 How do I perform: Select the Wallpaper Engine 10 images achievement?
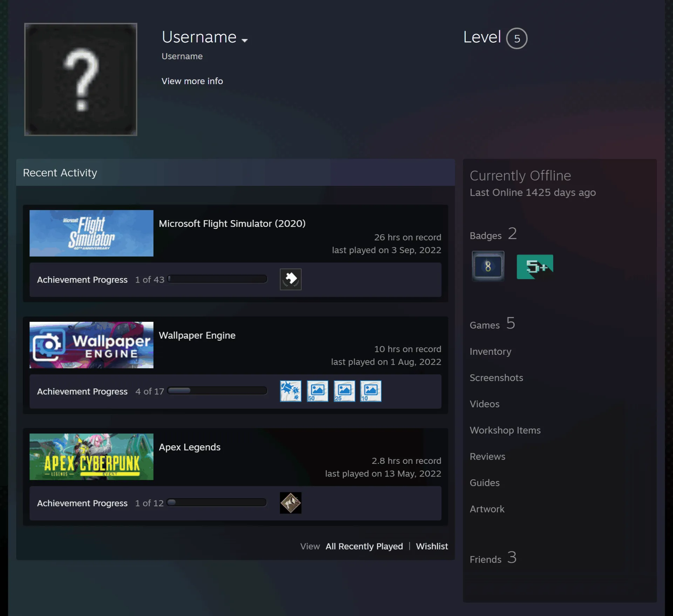(x=371, y=391)
